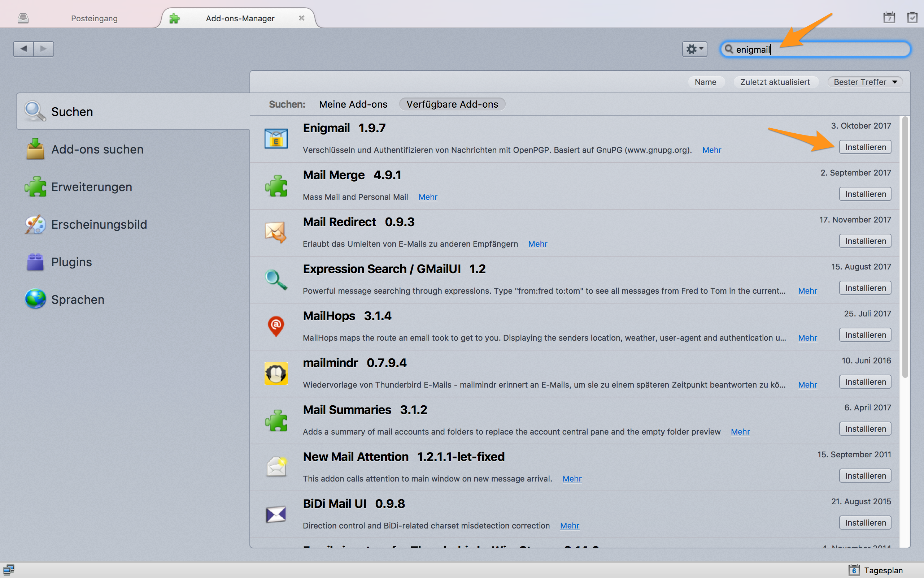Go back with the left arrow button
This screenshot has width=924, height=578.
coord(23,49)
